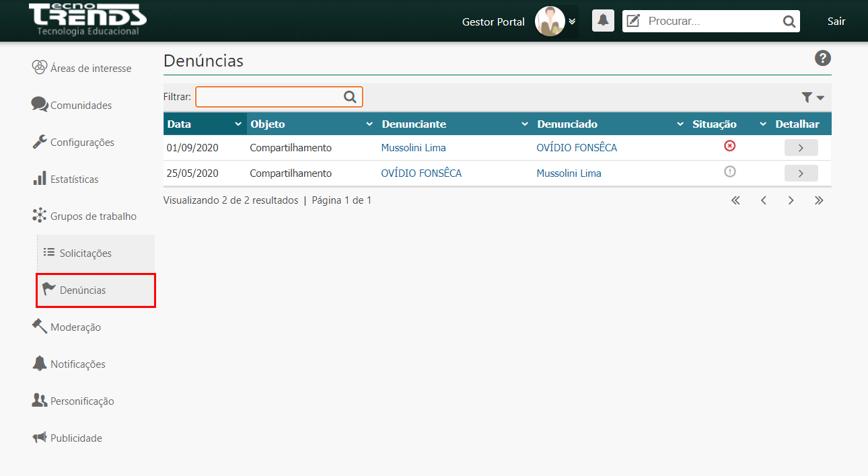
Task: Click the red rejected status icon
Action: pyautogui.click(x=729, y=146)
